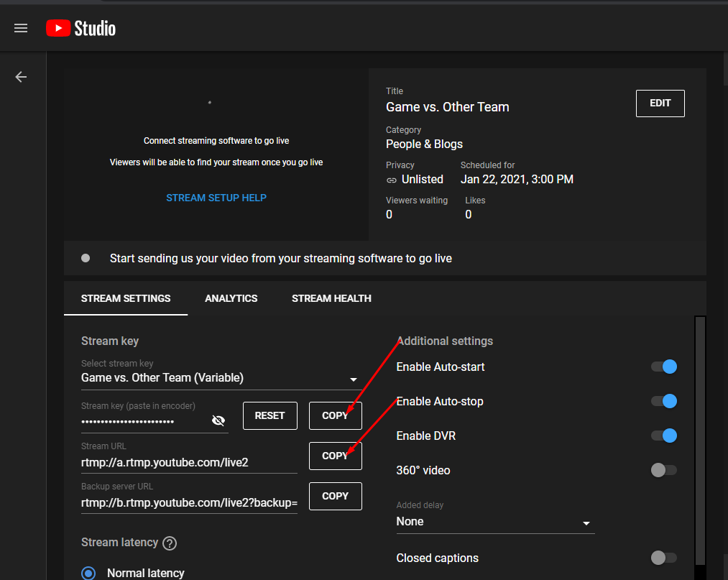Open the Stream Setup Help link

pyautogui.click(x=216, y=198)
